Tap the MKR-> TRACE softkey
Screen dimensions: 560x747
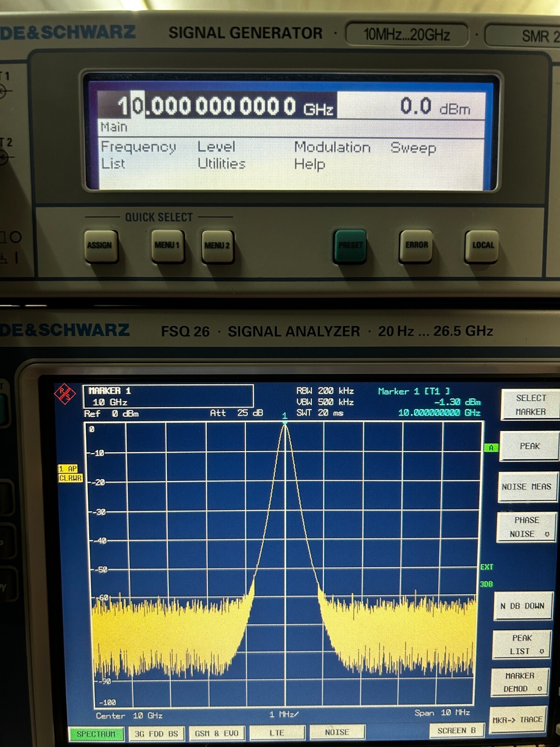517,720
